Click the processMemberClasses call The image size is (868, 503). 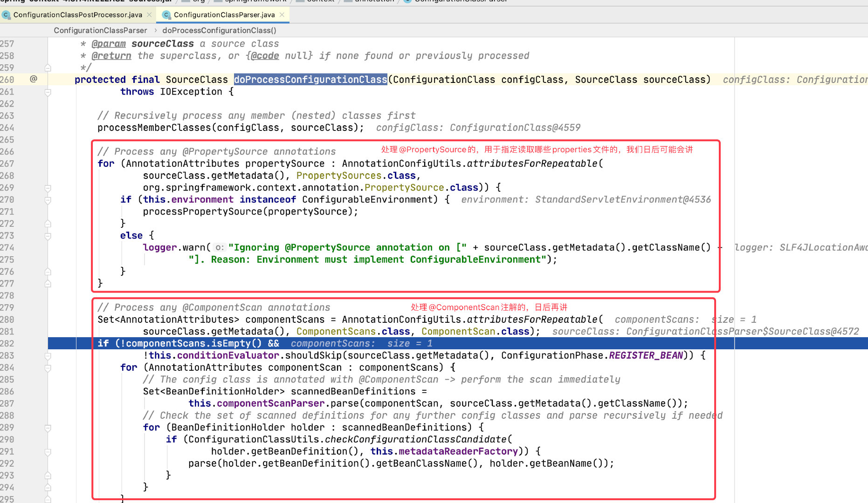point(154,128)
